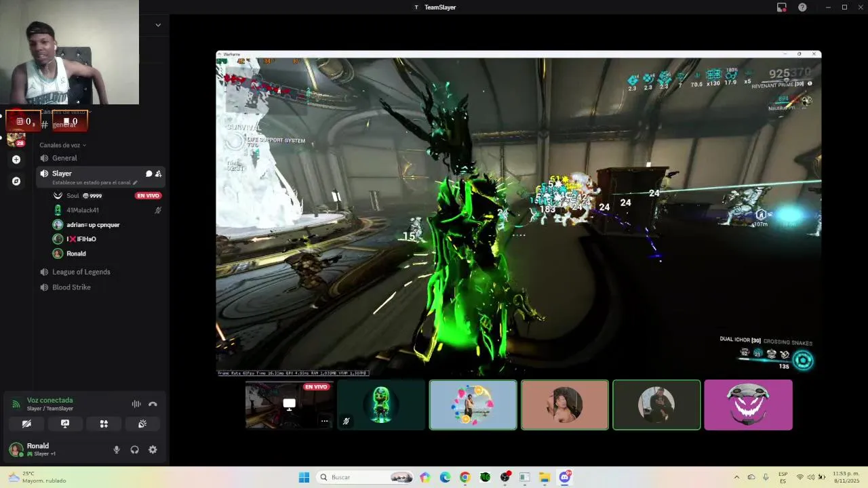868x488 pixels.
Task: Open server icon with 28 badge
Action: tap(16, 139)
